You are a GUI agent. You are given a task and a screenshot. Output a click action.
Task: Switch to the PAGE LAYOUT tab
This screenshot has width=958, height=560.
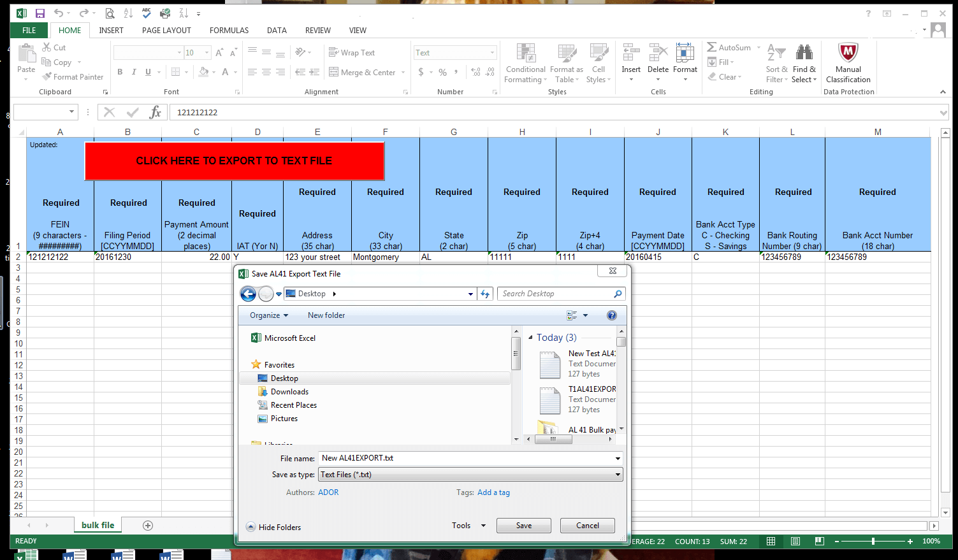click(166, 30)
